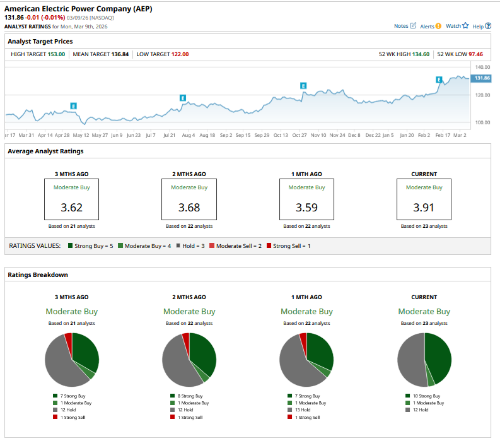Open the Notes pencil icon

point(413,26)
